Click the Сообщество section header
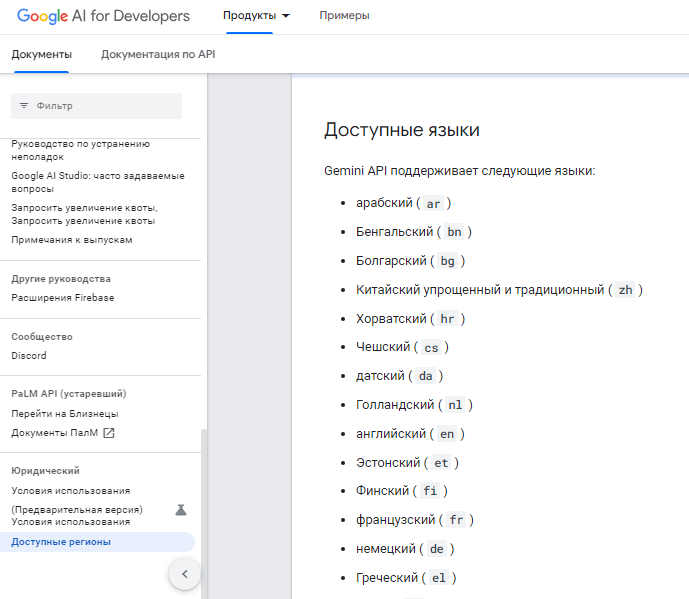689x599 pixels. 42,337
